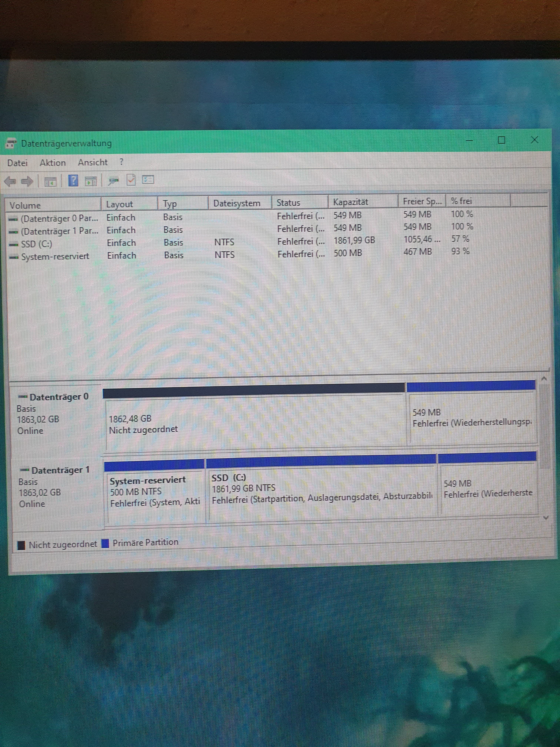The image size is (560, 747).
Task: Sort by the Dateisystem column header
Action: point(237,203)
